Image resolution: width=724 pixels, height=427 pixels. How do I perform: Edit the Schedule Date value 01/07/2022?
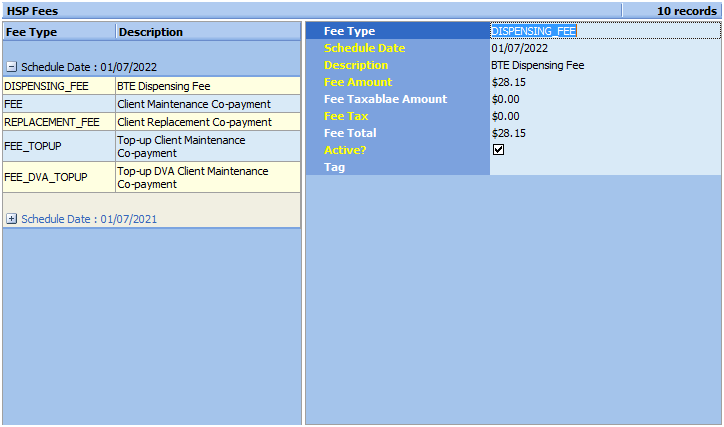tap(604, 48)
